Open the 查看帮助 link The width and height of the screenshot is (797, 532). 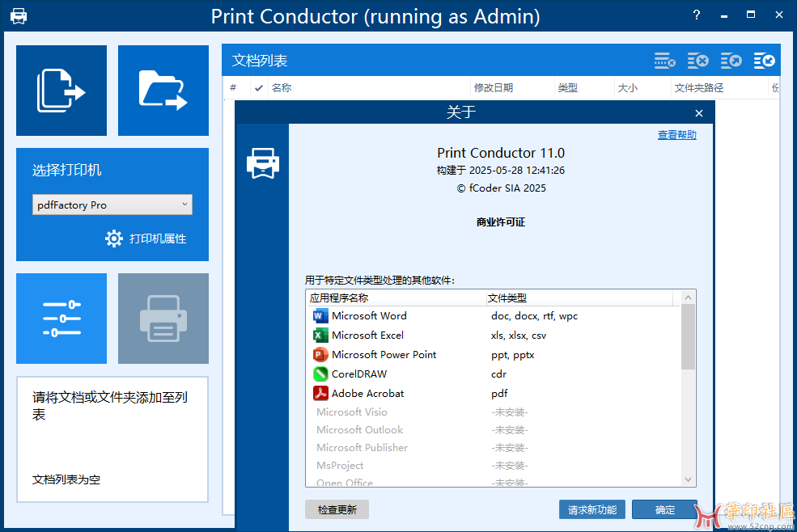[677, 135]
